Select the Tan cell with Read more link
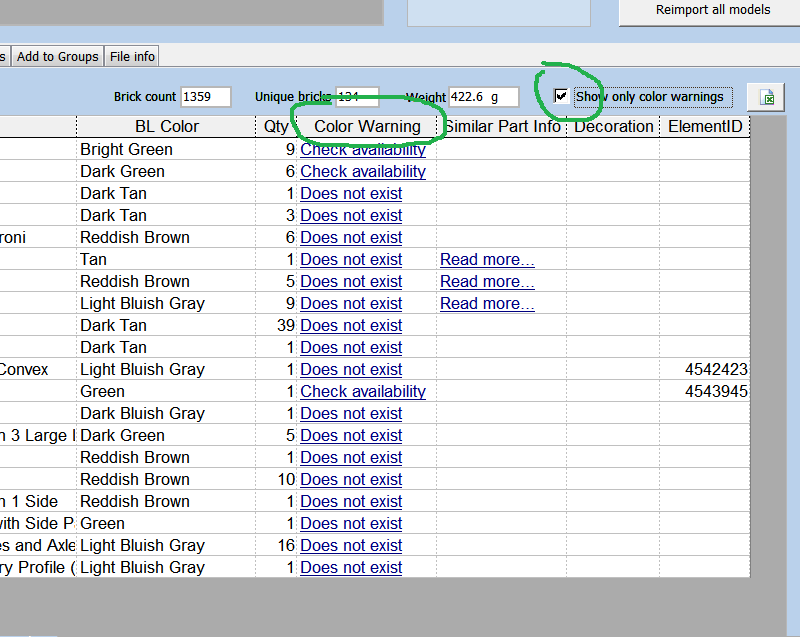The width and height of the screenshot is (800, 637). pyautogui.click(x=166, y=259)
